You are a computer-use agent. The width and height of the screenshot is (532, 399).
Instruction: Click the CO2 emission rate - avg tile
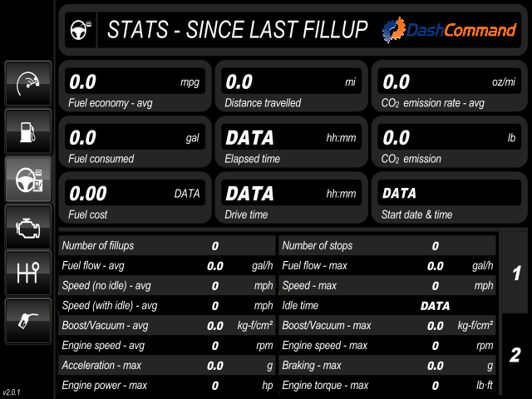449,86
